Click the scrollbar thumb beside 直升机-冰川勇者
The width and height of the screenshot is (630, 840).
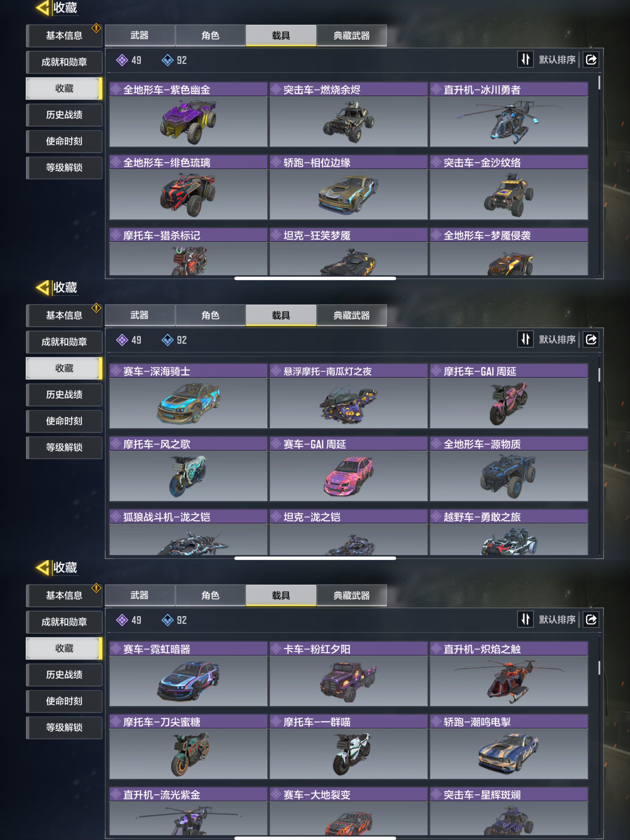pyautogui.click(x=599, y=83)
